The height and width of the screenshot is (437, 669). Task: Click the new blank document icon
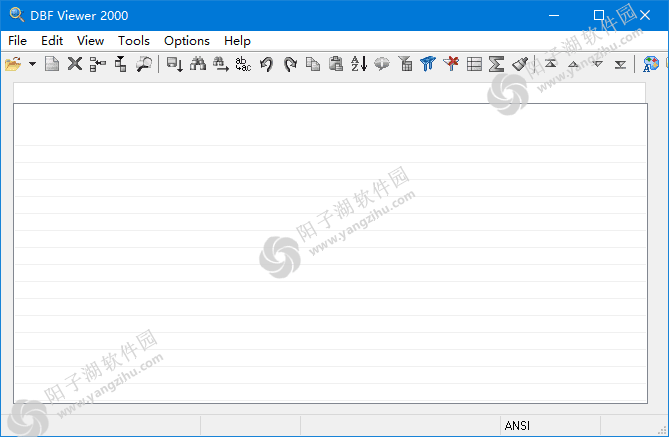coord(52,64)
